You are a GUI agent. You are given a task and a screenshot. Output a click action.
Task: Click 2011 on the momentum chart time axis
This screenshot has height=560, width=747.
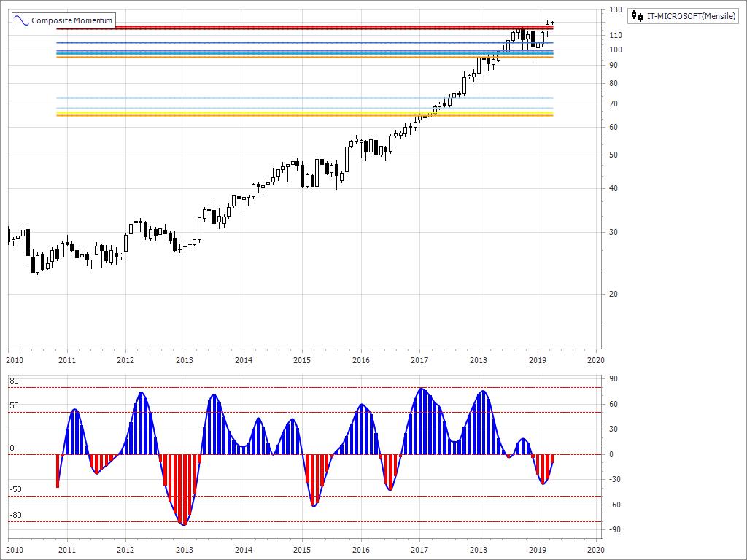coord(67,550)
